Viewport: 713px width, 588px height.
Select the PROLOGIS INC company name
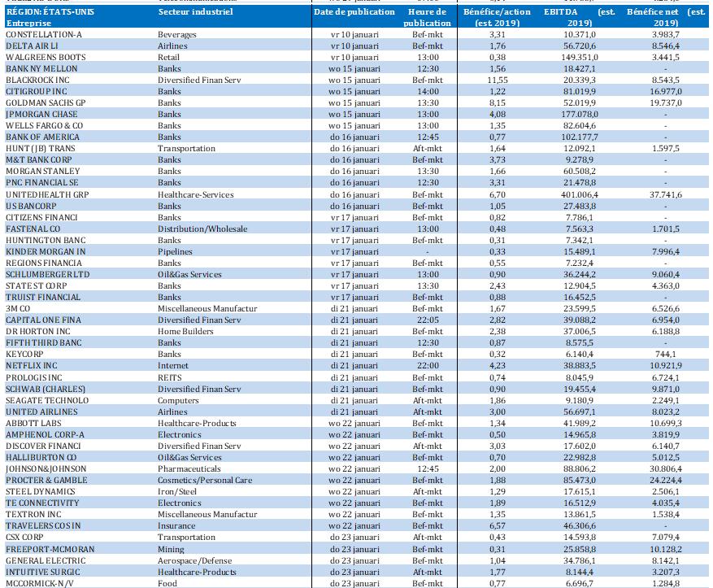[x=33, y=377]
